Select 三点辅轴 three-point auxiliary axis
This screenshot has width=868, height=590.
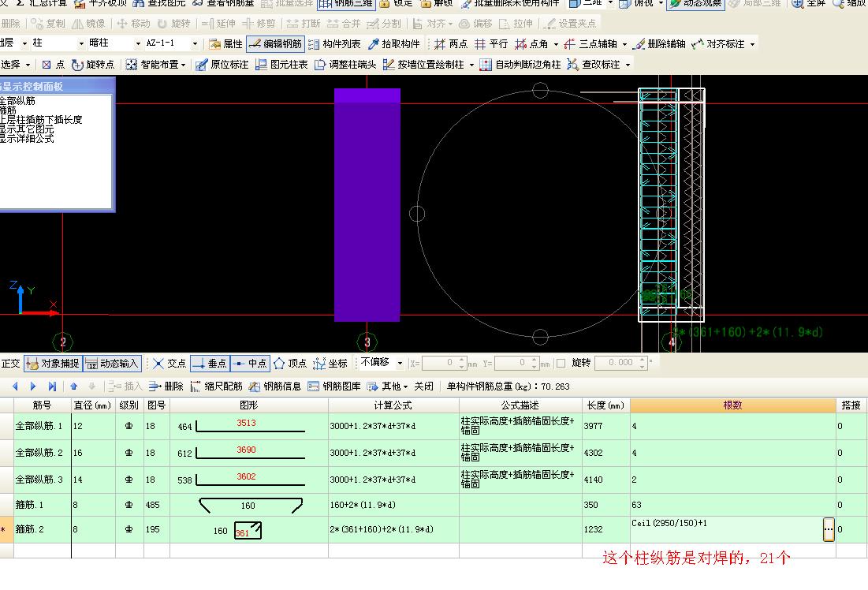(590, 43)
